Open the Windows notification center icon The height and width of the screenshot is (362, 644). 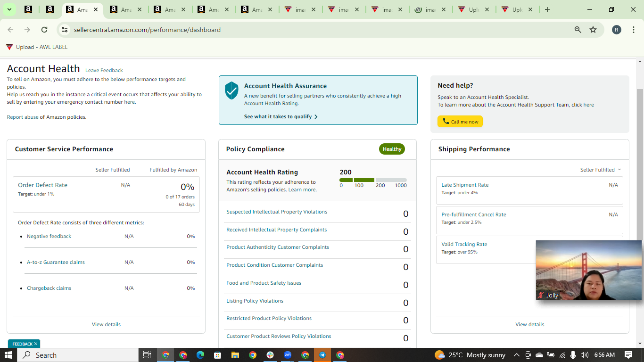pyautogui.click(x=628, y=355)
